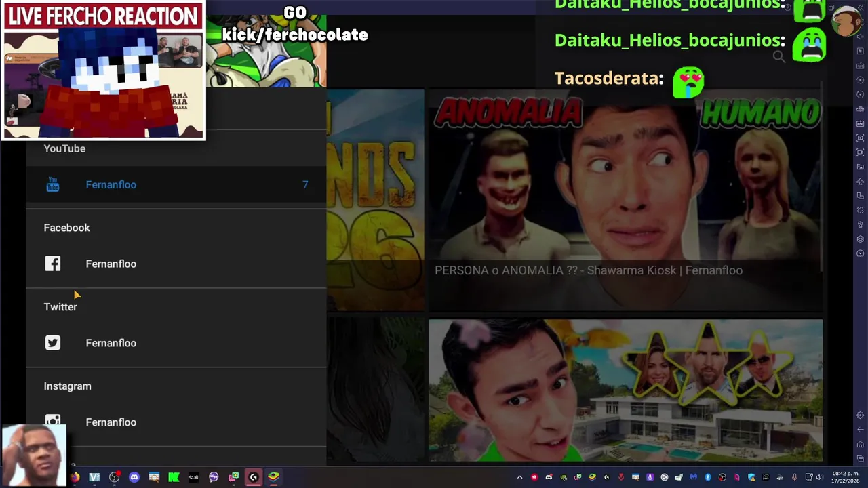This screenshot has width=868, height=488.
Task: Open the mansion video thumbnail with three stars
Action: click(625, 390)
